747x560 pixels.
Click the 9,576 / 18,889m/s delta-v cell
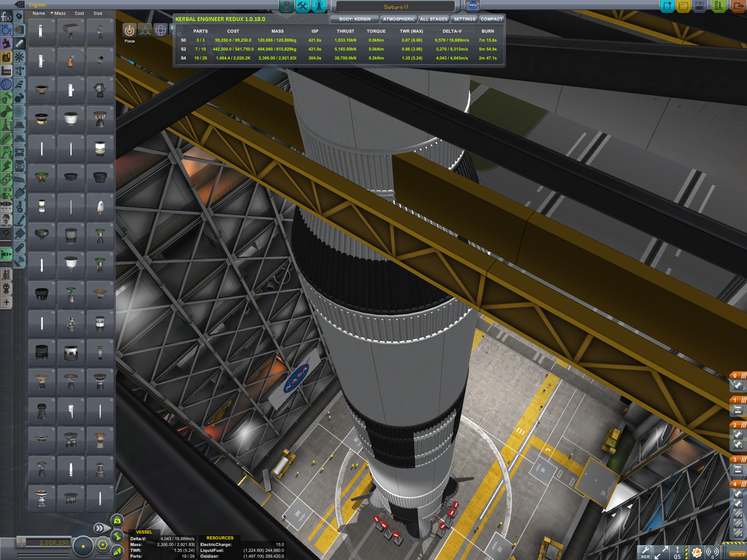click(452, 40)
